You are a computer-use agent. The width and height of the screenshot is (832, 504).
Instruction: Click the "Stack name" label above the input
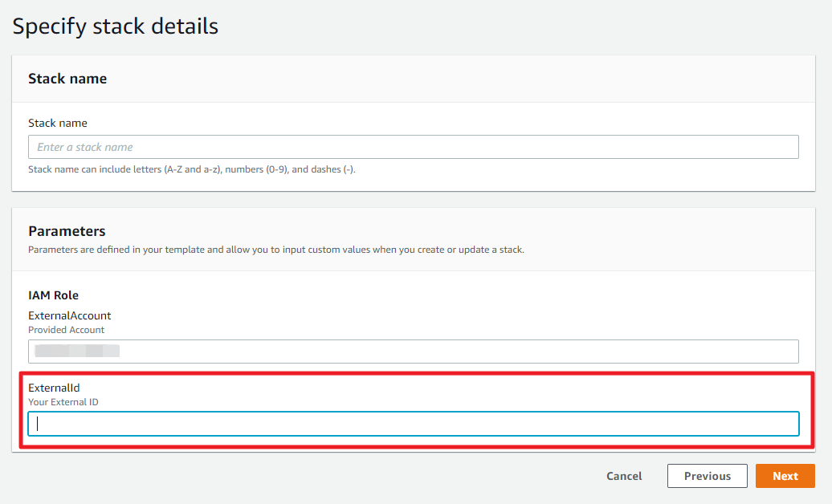(58, 123)
